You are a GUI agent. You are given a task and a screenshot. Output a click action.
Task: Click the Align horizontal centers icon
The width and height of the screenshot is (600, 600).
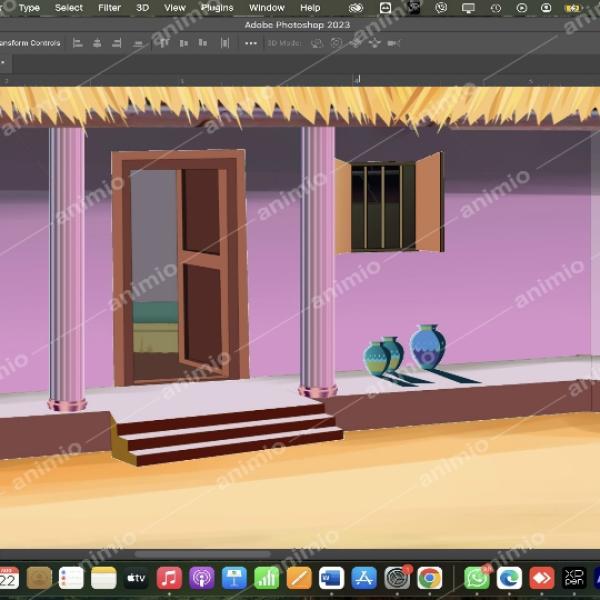click(97, 43)
